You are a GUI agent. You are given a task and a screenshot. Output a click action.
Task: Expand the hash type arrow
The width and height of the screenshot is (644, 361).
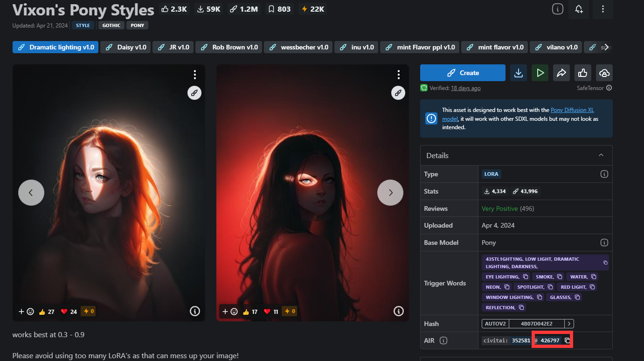(569, 324)
